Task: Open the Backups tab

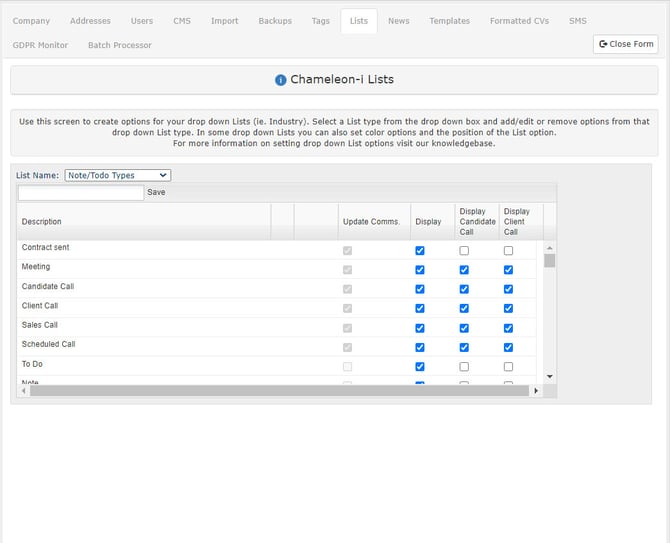Action: (275, 21)
